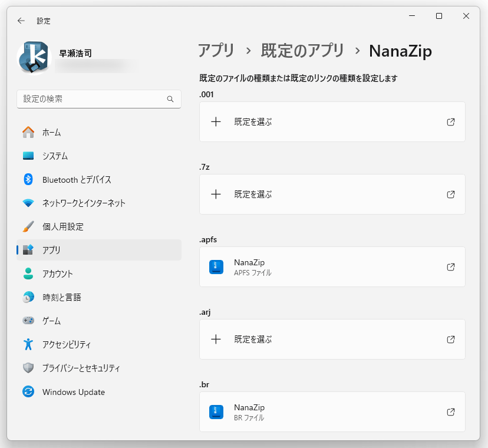Click the システム monitor icon
The image size is (488, 448).
tap(28, 156)
